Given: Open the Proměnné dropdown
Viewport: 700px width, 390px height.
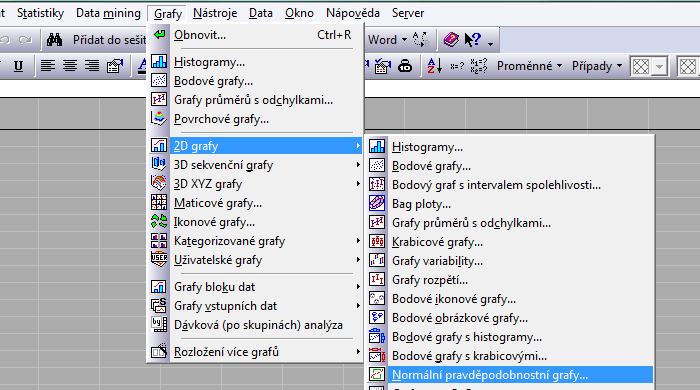Looking at the screenshot, I should coord(529,66).
